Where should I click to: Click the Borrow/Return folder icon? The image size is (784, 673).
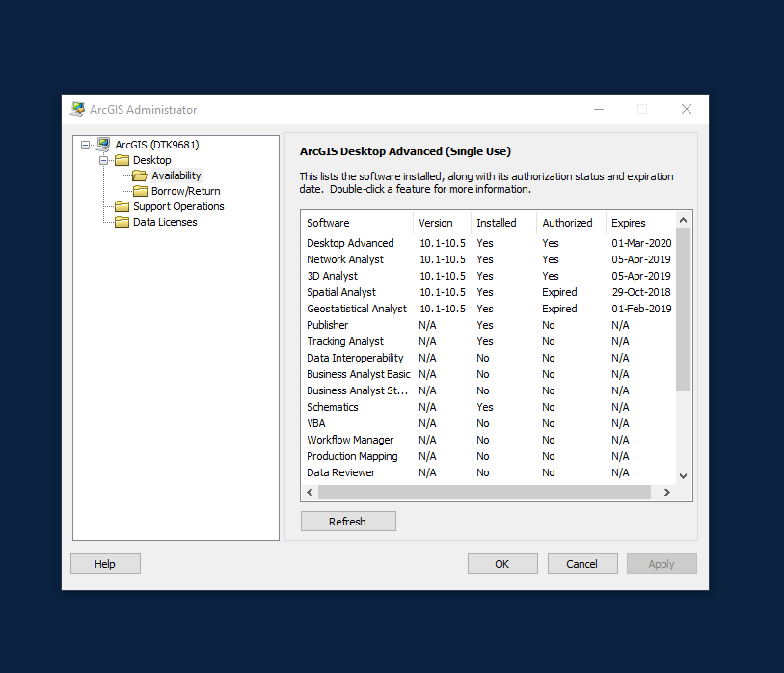click(140, 191)
